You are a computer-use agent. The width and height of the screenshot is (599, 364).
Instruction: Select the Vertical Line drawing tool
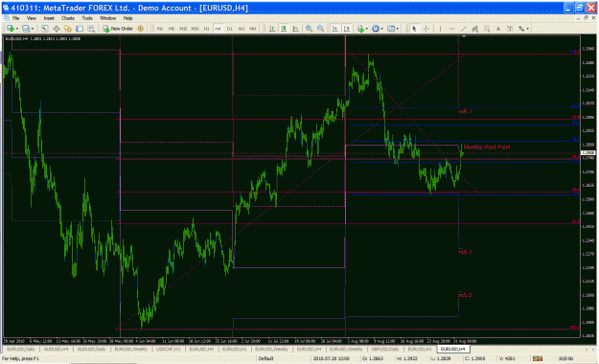point(440,29)
